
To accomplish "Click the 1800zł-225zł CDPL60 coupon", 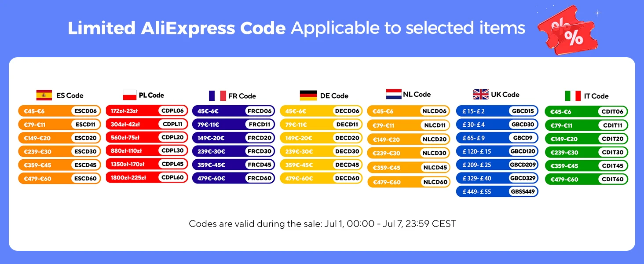I will pos(147,177).
